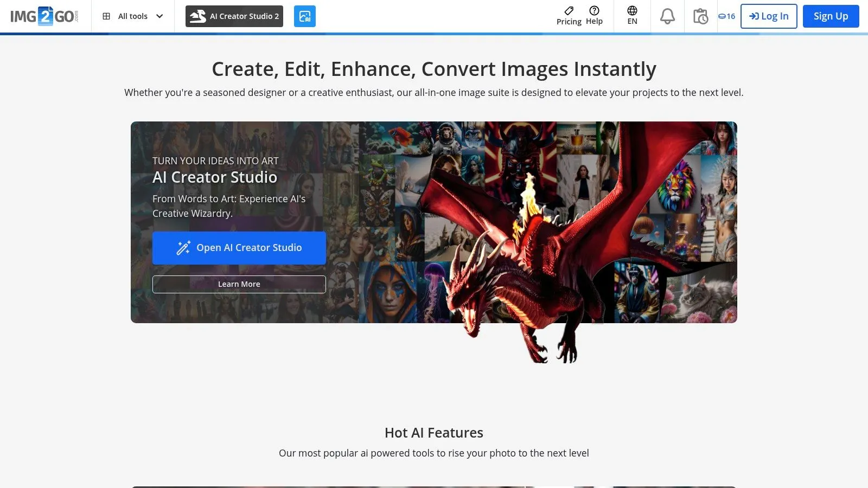Select the All tools menu entry

[x=132, y=16]
